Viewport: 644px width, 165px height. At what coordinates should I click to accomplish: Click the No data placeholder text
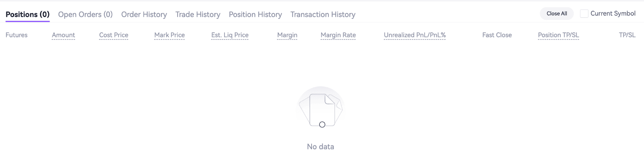[x=320, y=147]
